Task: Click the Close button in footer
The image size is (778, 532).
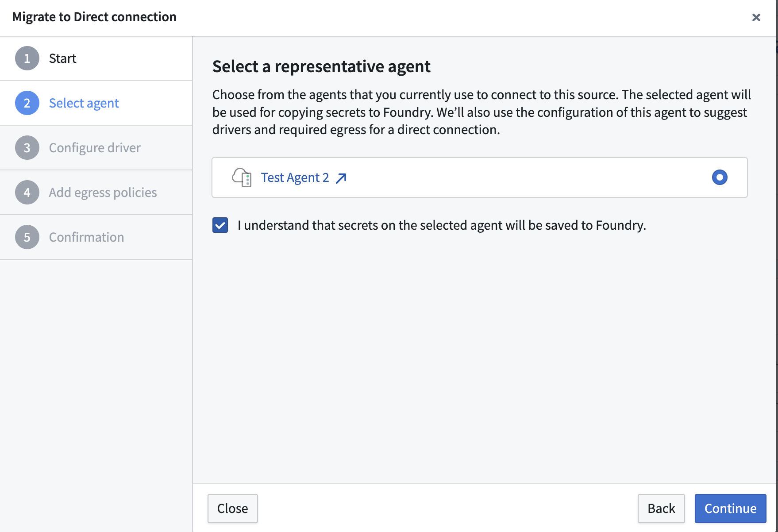Action: pyautogui.click(x=232, y=509)
